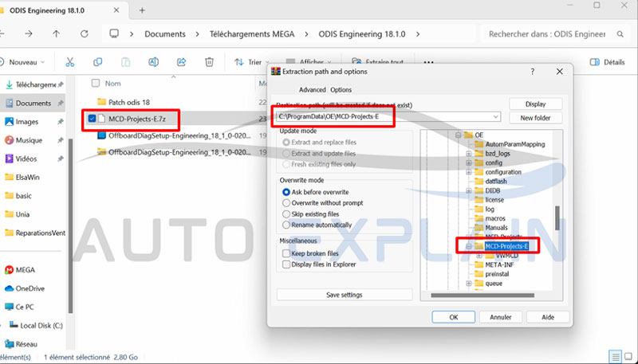Open Local Disk (C:) in sidebar
638x364 pixels.
click(x=36, y=326)
